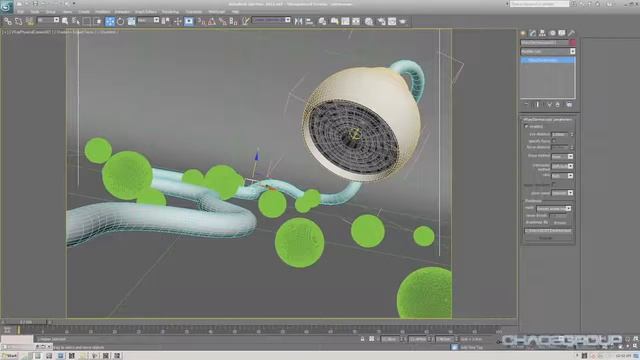Open the Schematic View
This screenshot has height=360, width=640.
(x=356, y=21)
